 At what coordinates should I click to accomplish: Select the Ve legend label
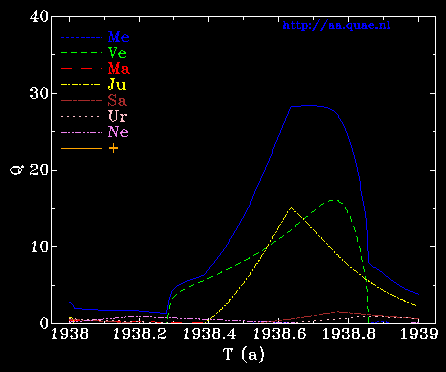pos(117,53)
